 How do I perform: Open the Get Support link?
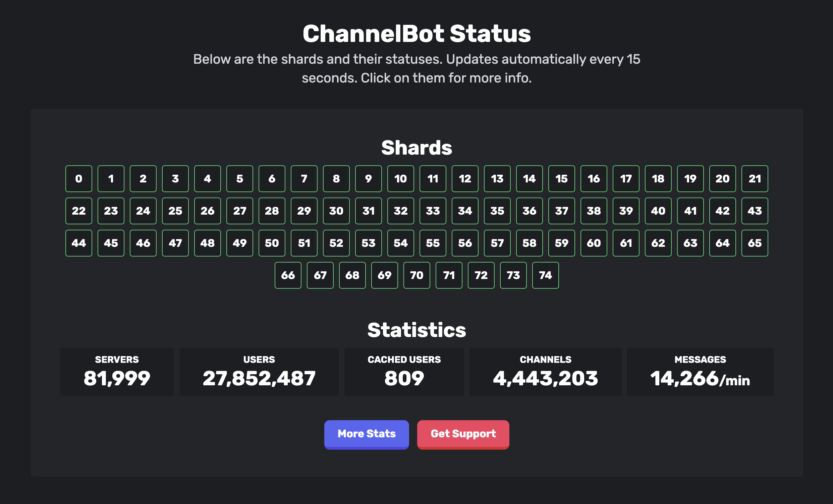tap(463, 434)
